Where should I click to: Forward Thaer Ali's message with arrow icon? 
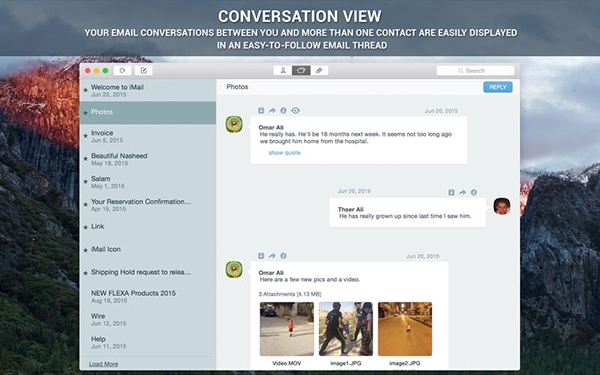pos(463,192)
